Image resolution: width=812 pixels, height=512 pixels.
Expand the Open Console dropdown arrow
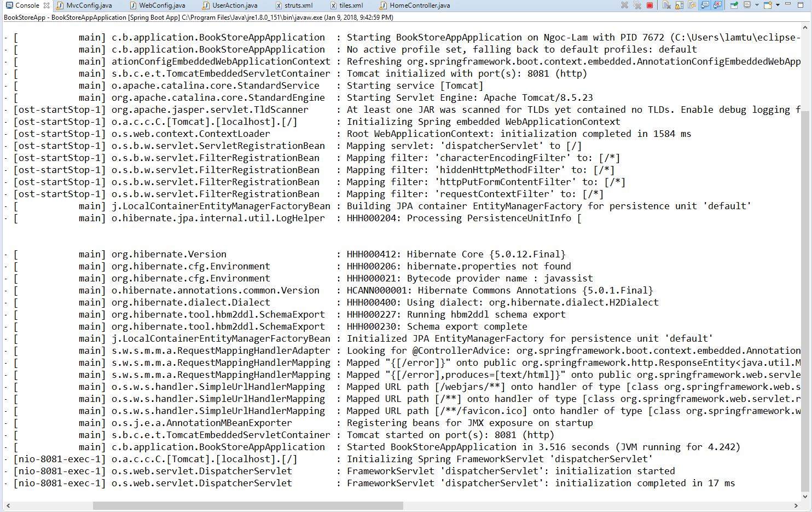tap(778, 5)
